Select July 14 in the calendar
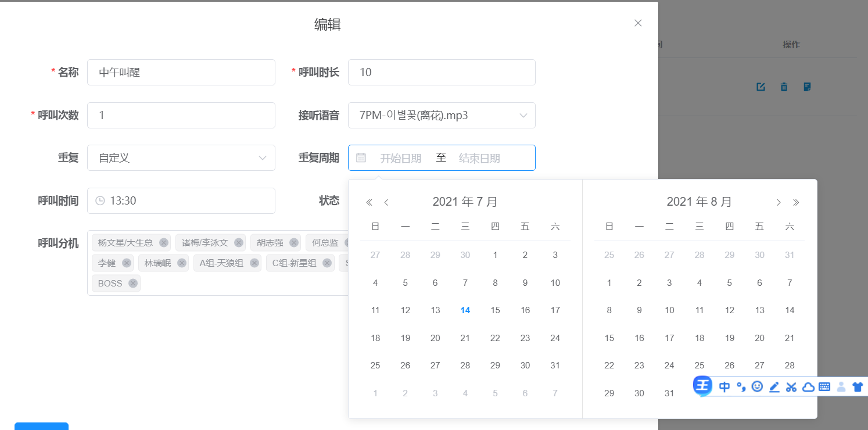 [x=465, y=310]
